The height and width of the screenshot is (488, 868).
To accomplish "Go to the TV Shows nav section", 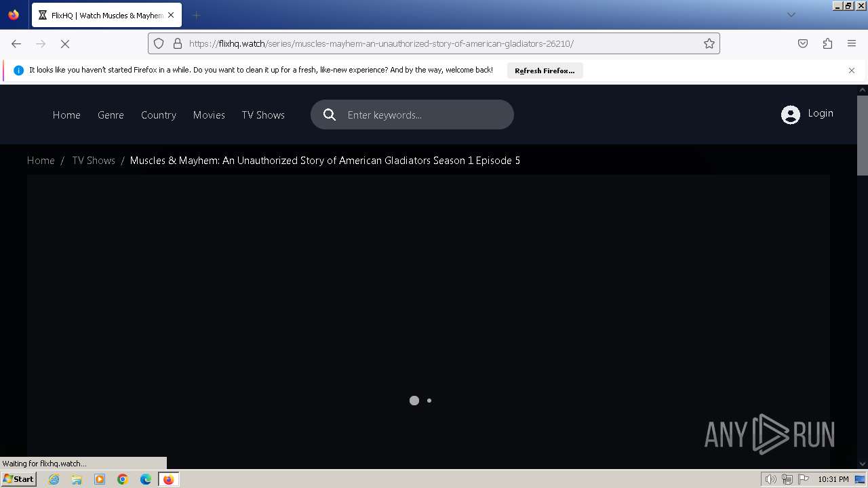I will click(263, 115).
